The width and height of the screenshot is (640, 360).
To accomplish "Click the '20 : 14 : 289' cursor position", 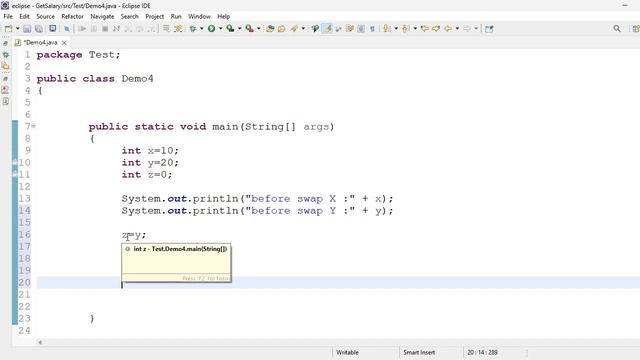I will (482, 352).
